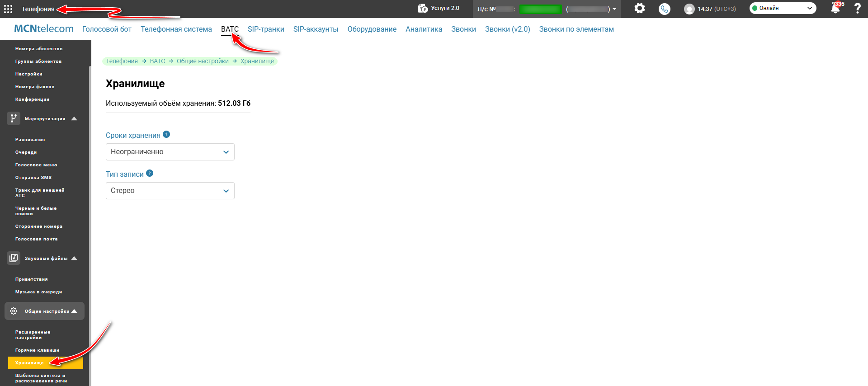Open help question mark icon
This screenshot has height=386, width=868.
(x=857, y=8)
